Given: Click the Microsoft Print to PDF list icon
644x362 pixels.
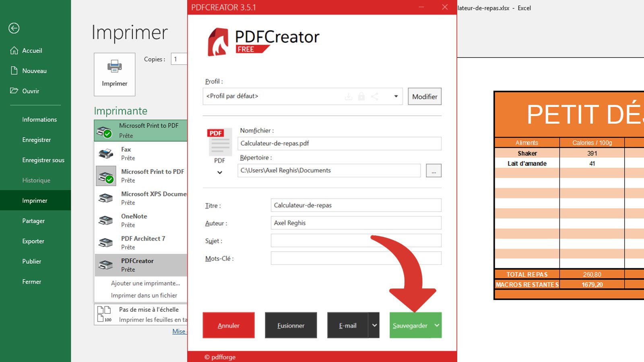Looking at the screenshot, I should click(x=106, y=176).
